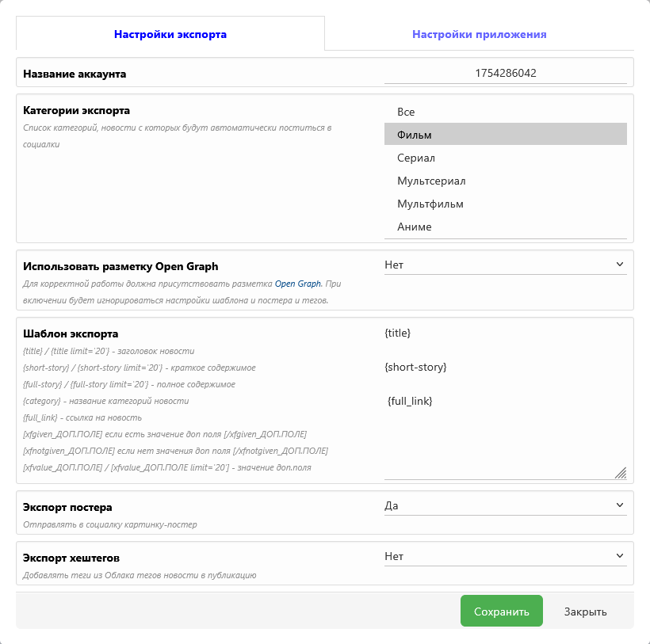Grab the textarea resize handle icon
Image resolution: width=650 pixels, height=644 pixels.
[620, 473]
